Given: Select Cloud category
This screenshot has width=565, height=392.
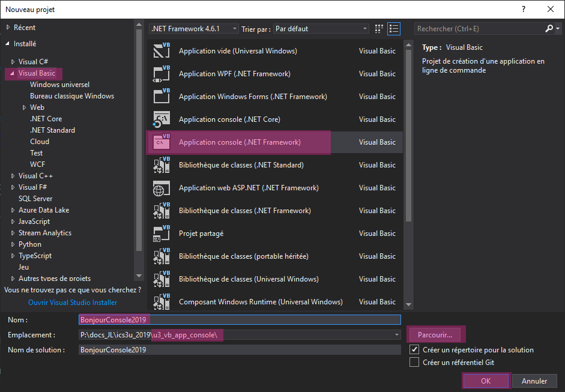Looking at the screenshot, I should tap(40, 142).
